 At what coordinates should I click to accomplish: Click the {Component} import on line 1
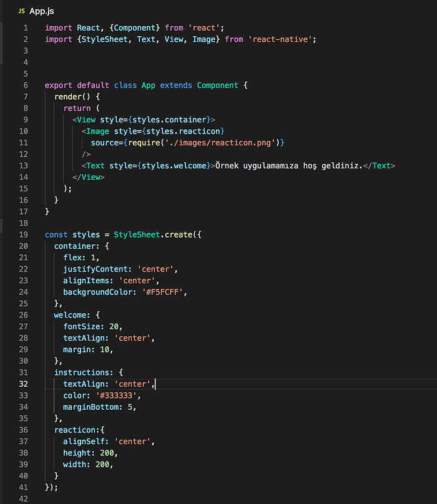click(134, 28)
